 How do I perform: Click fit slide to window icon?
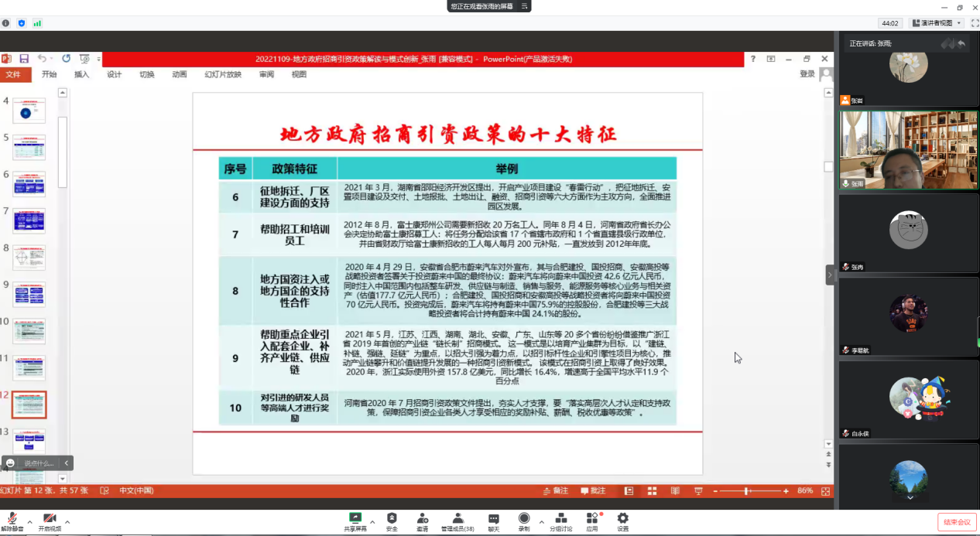tap(826, 491)
